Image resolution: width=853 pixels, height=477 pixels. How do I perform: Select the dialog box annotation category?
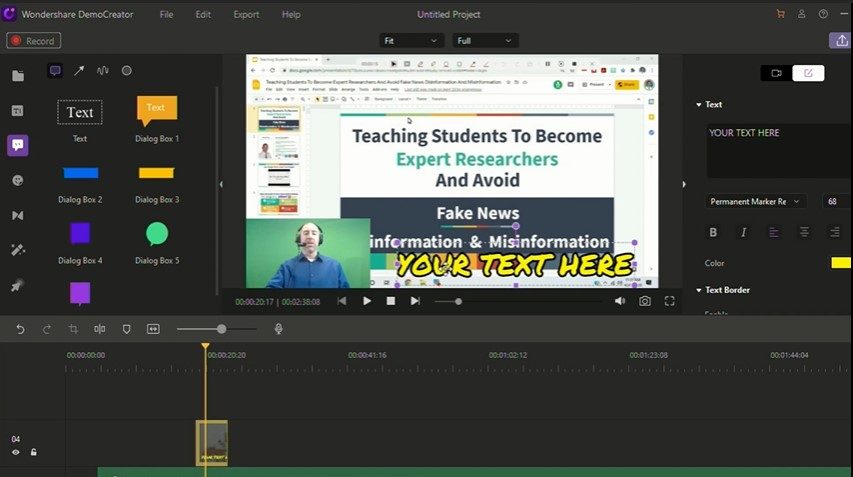click(x=55, y=71)
